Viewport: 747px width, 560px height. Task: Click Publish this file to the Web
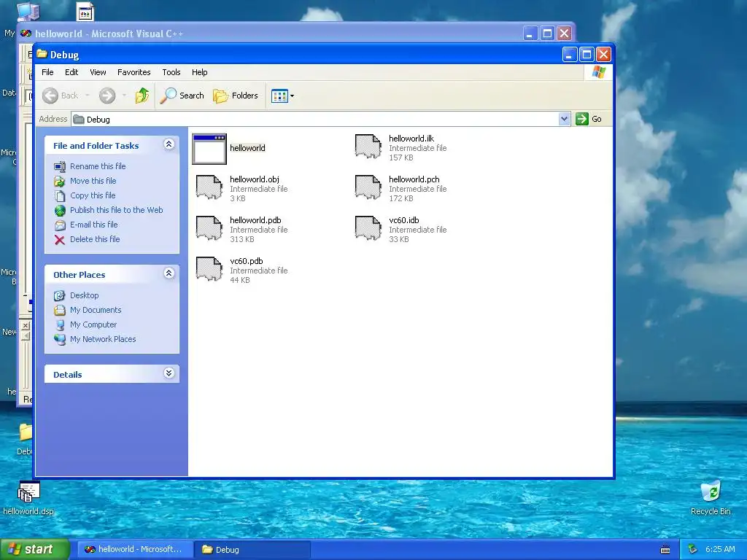[x=116, y=210]
